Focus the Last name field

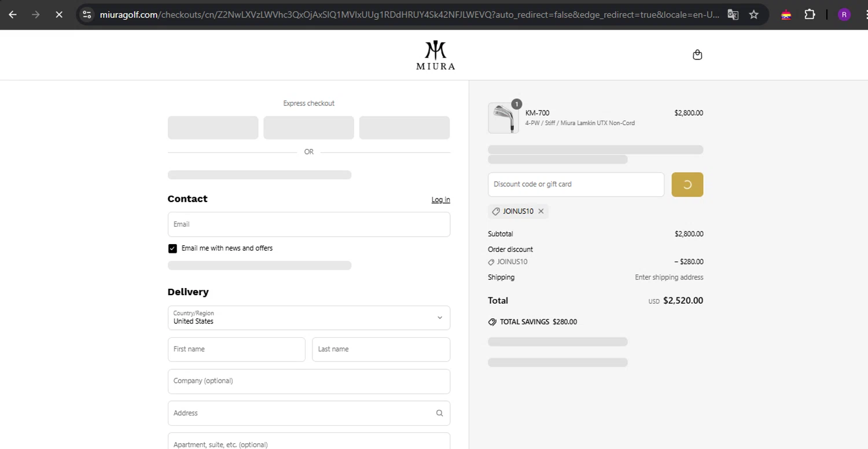pyautogui.click(x=381, y=349)
